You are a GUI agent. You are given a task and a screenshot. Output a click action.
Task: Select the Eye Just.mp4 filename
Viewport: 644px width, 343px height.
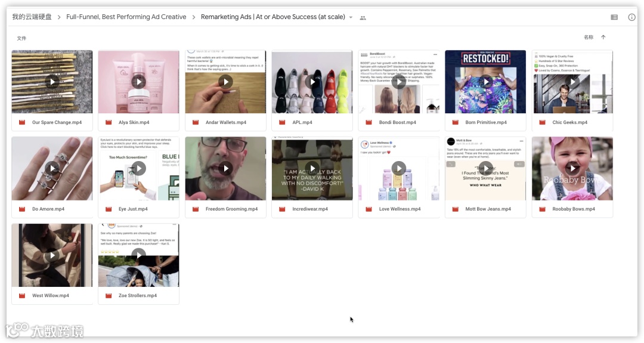[x=133, y=209]
